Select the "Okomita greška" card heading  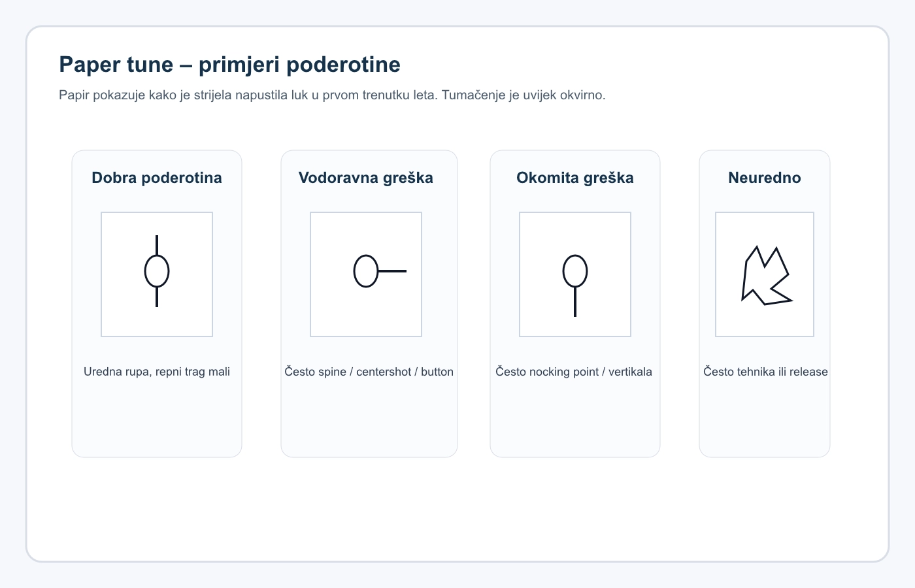[x=575, y=178]
